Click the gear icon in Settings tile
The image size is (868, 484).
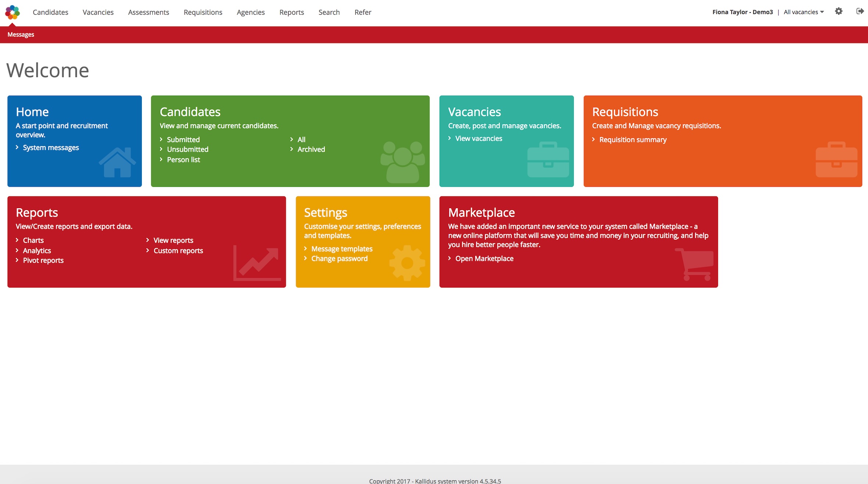(407, 263)
